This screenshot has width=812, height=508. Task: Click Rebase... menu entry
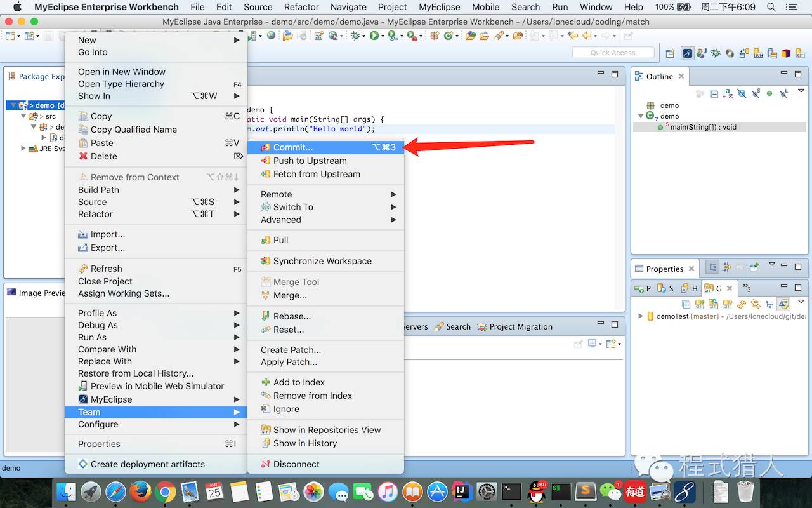(325, 316)
